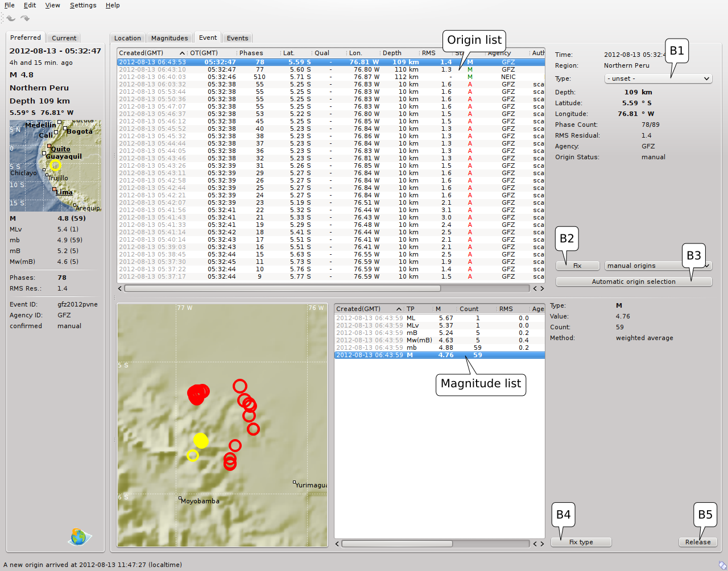Open the Current summary tab
The height and width of the screenshot is (571, 728).
click(64, 38)
